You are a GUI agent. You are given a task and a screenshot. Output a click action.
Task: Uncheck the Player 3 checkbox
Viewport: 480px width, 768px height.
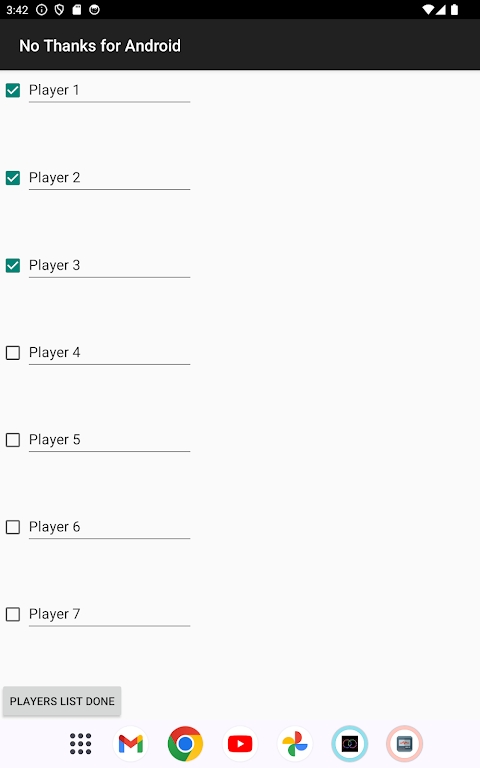pyautogui.click(x=13, y=265)
